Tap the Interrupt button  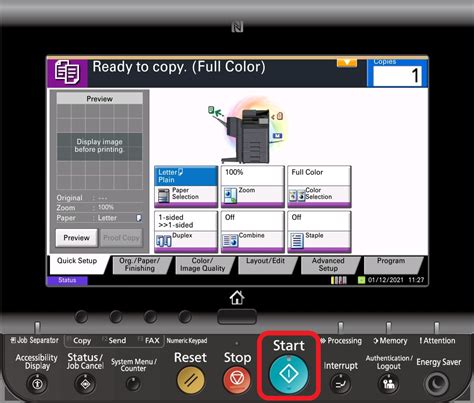coord(341,384)
